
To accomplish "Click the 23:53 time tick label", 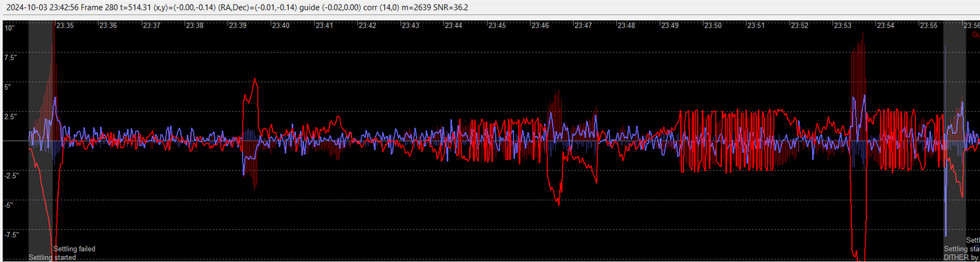I will 842,25.
